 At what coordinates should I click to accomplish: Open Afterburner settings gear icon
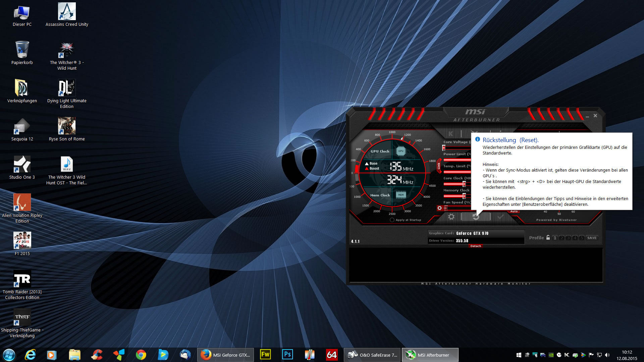(451, 217)
